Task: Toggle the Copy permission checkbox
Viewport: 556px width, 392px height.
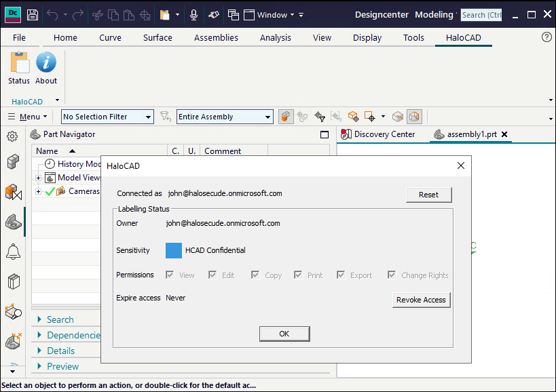Action: click(255, 275)
